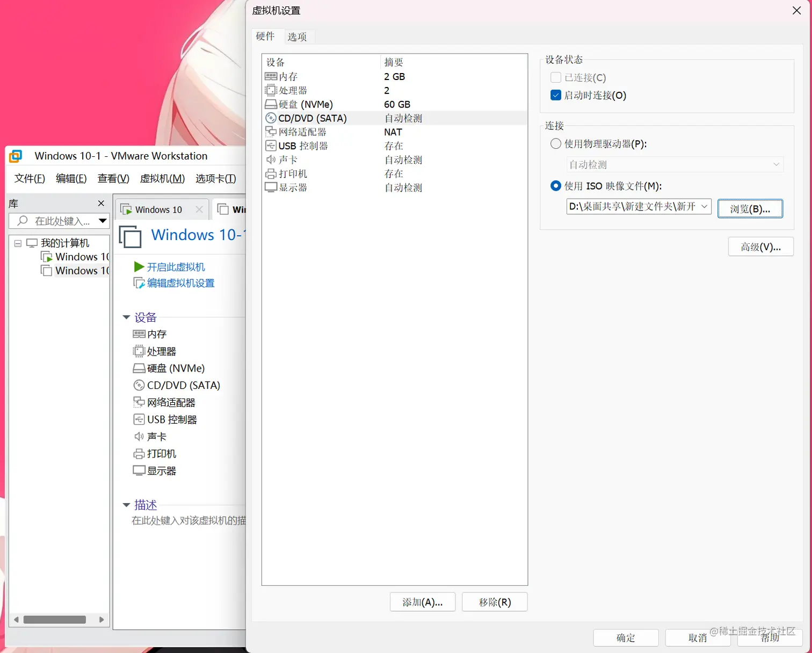Image resolution: width=812 pixels, height=653 pixels.
Task: Click CD/DVD icon in VMware main window devices
Action: point(139,385)
